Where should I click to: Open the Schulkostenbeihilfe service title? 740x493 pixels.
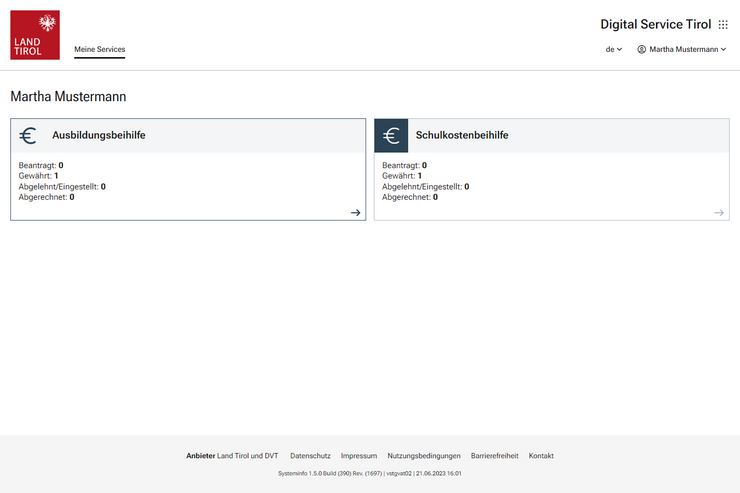pos(462,135)
